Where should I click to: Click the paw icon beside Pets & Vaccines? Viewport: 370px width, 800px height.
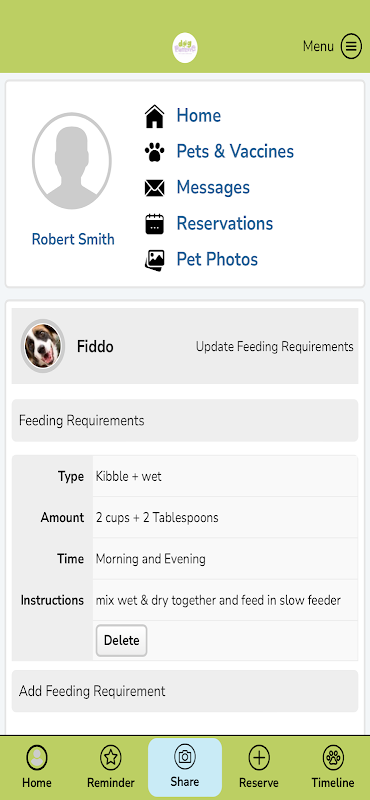(x=155, y=152)
